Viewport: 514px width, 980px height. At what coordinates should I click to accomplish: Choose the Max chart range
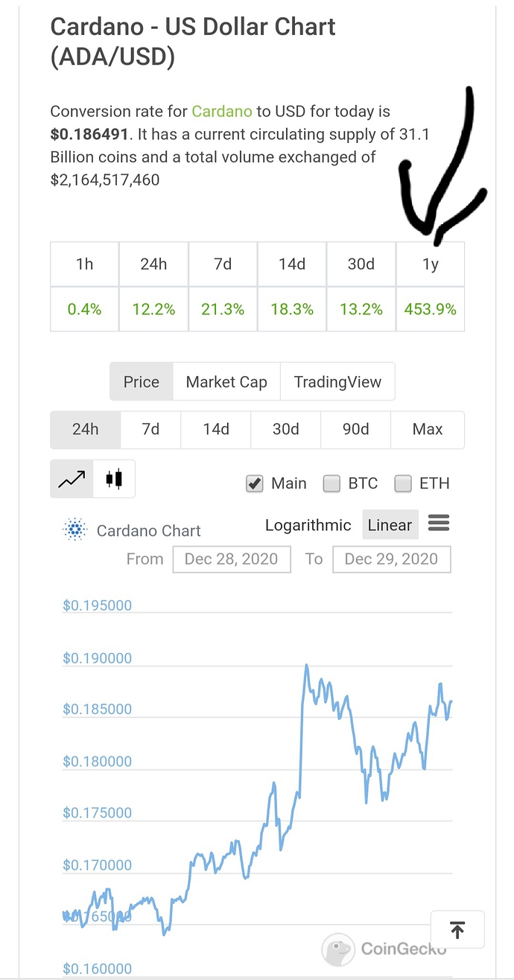point(428,430)
